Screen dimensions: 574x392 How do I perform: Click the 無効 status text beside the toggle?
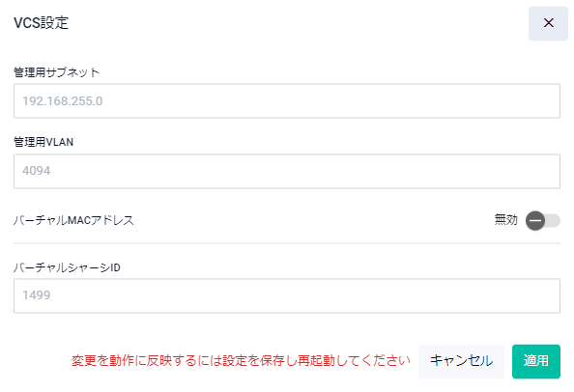506,220
